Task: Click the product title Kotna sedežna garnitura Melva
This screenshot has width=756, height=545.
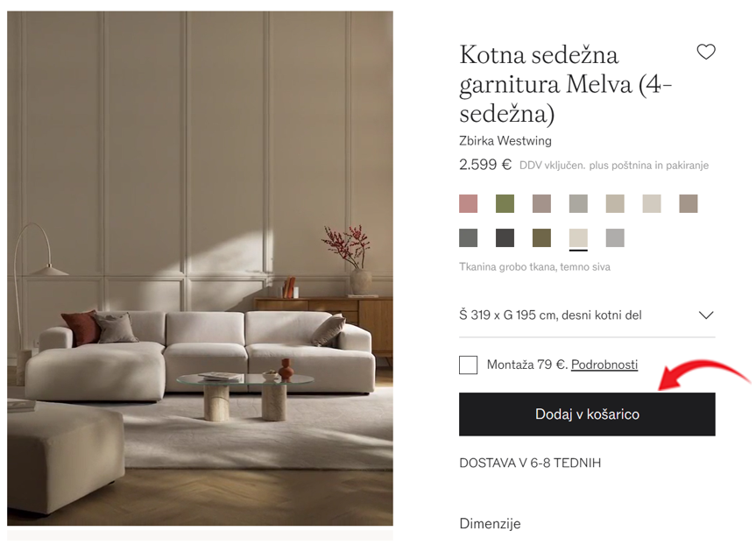Action: [566, 84]
